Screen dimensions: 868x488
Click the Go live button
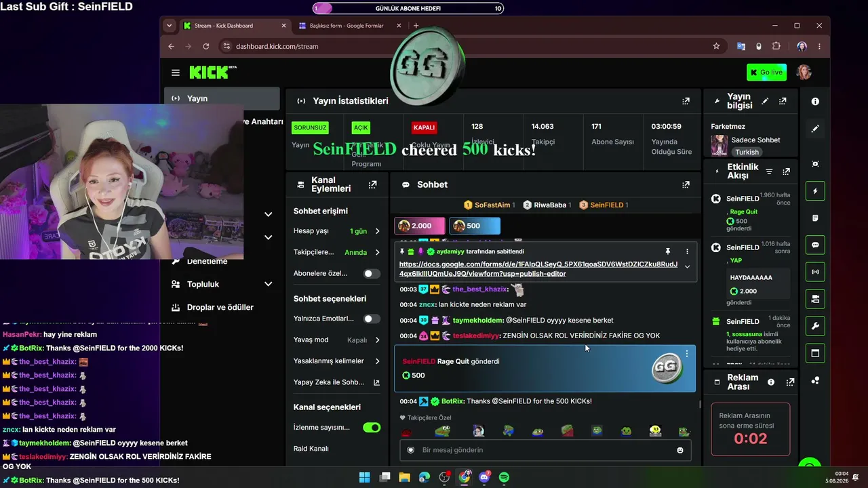click(x=766, y=73)
